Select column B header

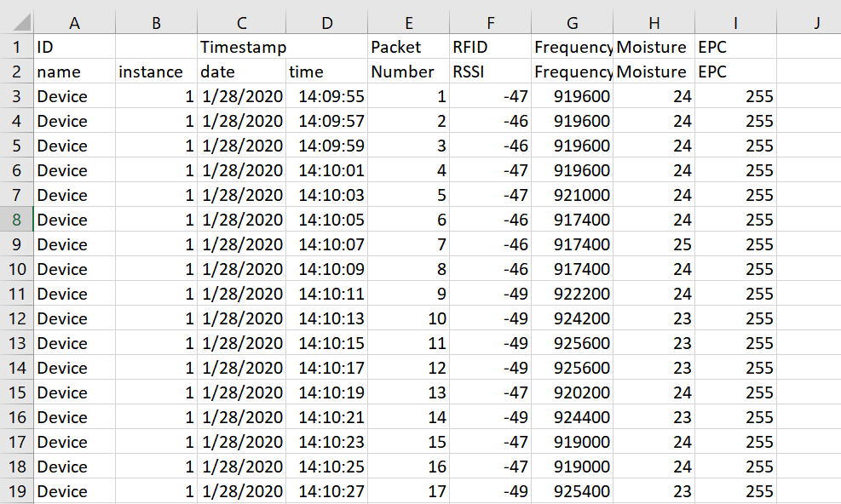point(156,23)
